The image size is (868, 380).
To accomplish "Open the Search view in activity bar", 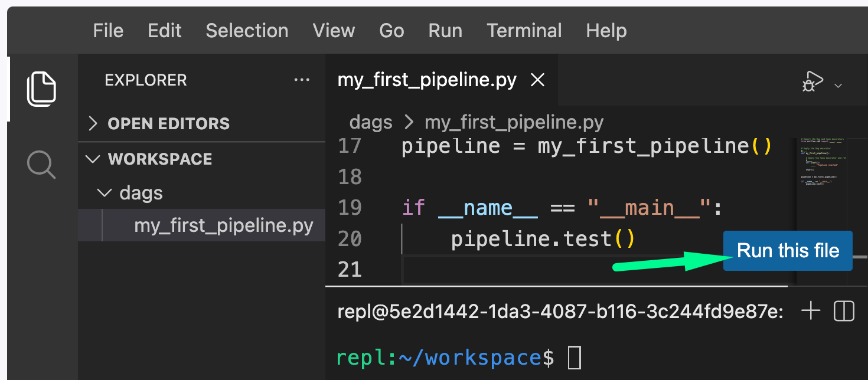I will click(x=41, y=164).
